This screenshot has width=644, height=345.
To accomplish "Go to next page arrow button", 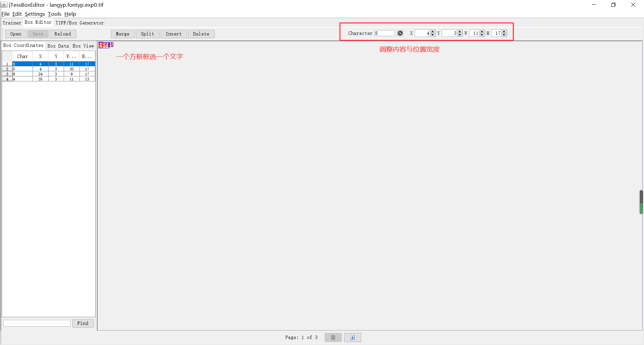I will (353, 337).
